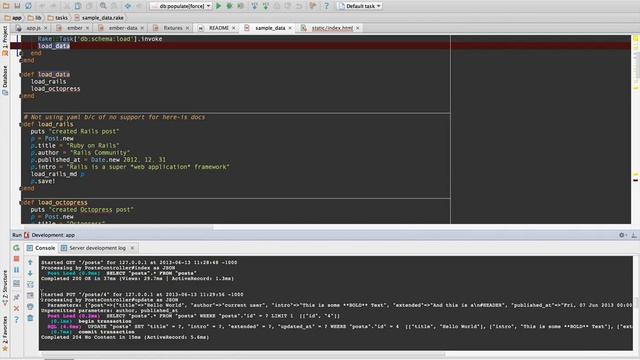Open a file with the toolbar folder icon
Image resolution: width=640 pixels, height=360 pixels.
click(6, 6)
